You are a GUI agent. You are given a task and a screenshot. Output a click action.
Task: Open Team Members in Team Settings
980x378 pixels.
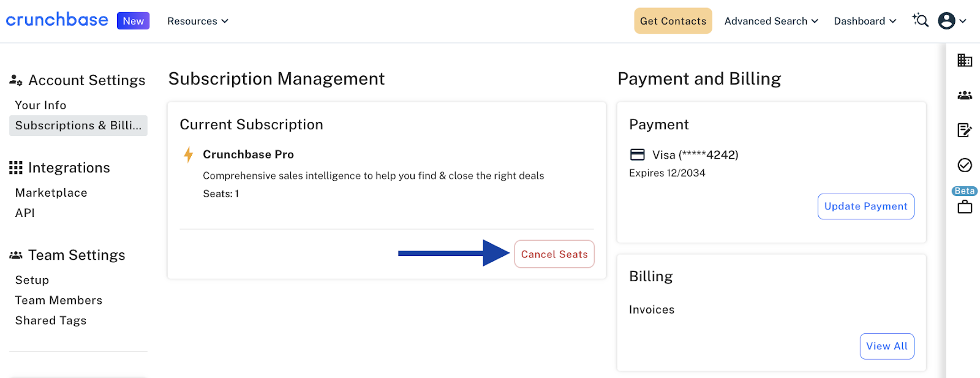tap(59, 300)
